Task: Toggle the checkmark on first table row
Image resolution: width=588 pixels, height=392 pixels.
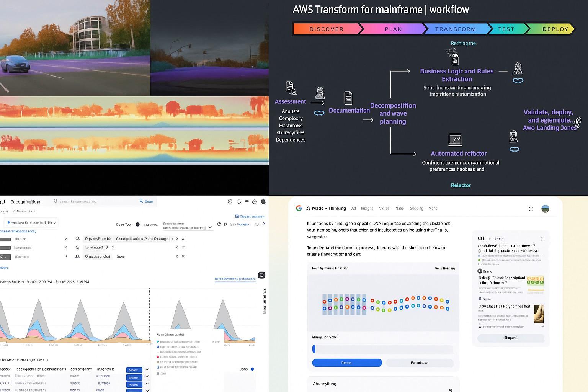Action: tap(147, 370)
